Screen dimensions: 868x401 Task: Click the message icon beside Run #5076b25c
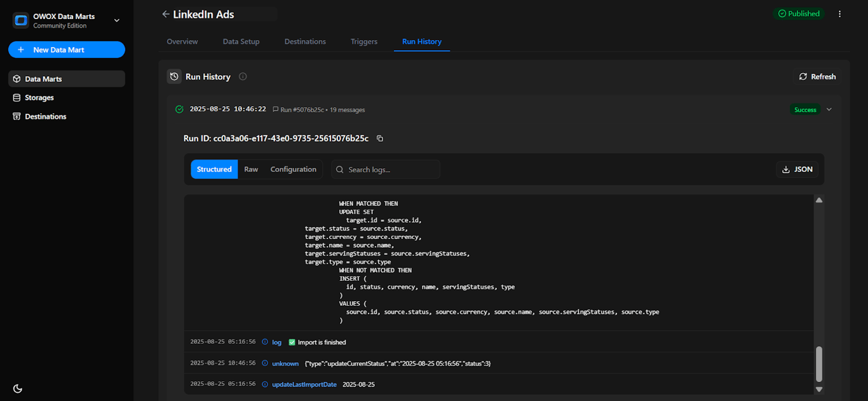[x=276, y=110]
